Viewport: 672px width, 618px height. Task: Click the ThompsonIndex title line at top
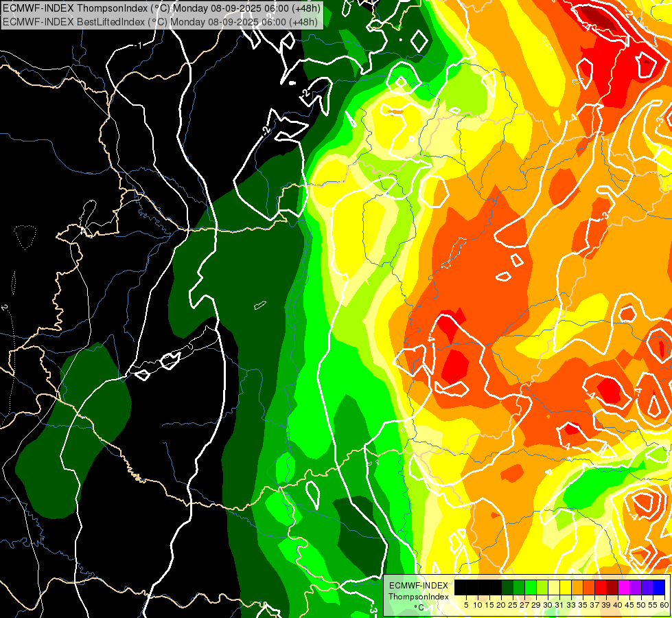tap(161, 8)
